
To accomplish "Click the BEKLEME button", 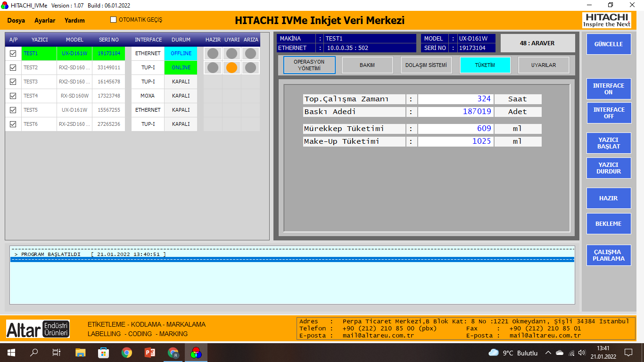I will click(x=609, y=223).
